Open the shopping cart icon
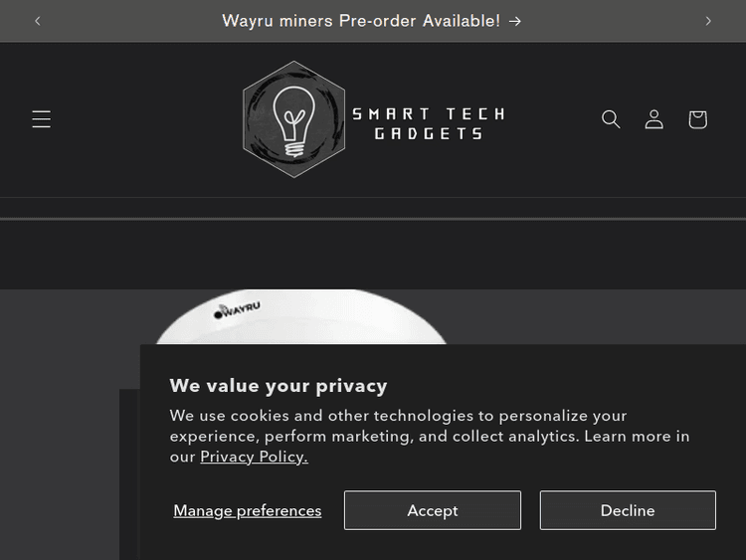This screenshot has height=560, width=746. click(x=698, y=119)
